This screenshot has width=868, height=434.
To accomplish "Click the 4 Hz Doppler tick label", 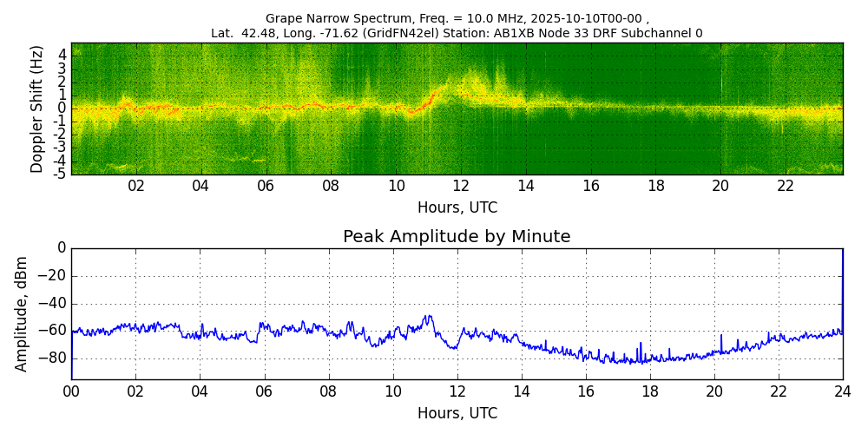I will point(62,54).
